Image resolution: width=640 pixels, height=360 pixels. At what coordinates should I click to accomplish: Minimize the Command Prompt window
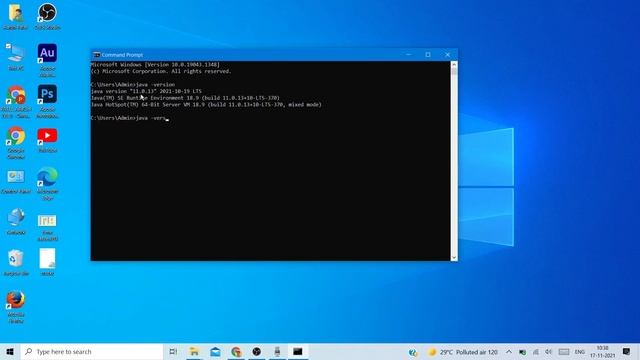409,55
